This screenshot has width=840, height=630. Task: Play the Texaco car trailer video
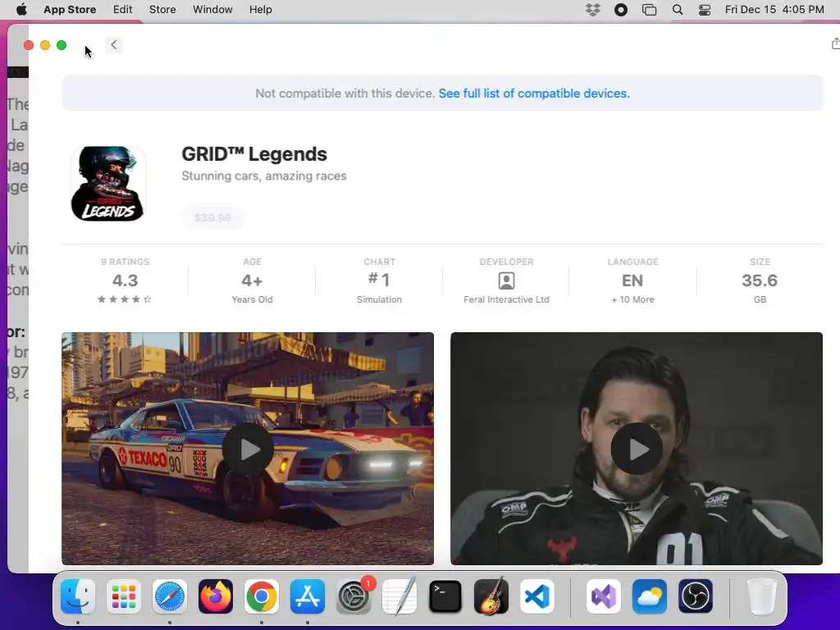pyautogui.click(x=248, y=449)
